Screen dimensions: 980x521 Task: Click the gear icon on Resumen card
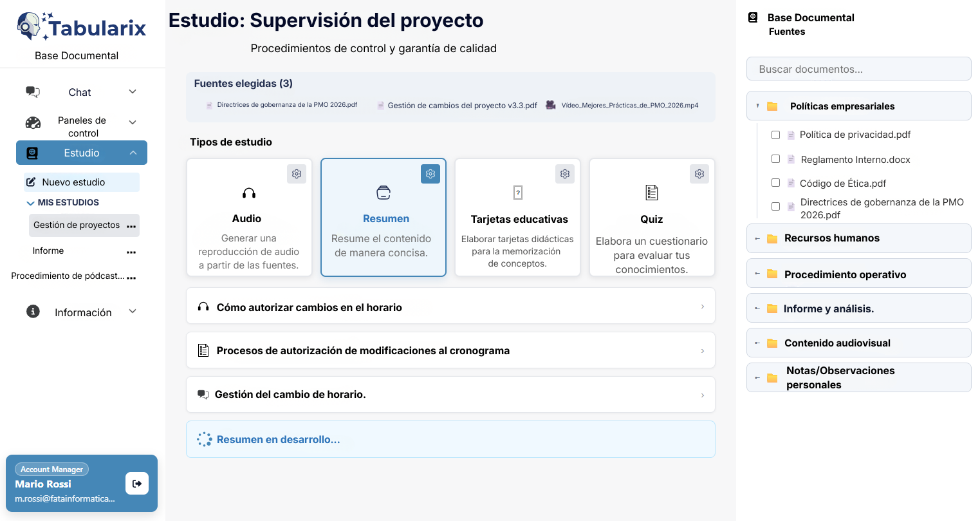[430, 174]
